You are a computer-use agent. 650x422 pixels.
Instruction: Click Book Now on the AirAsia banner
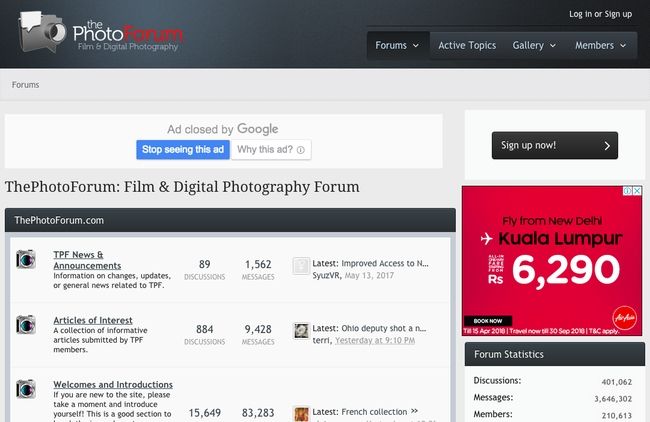(488, 322)
